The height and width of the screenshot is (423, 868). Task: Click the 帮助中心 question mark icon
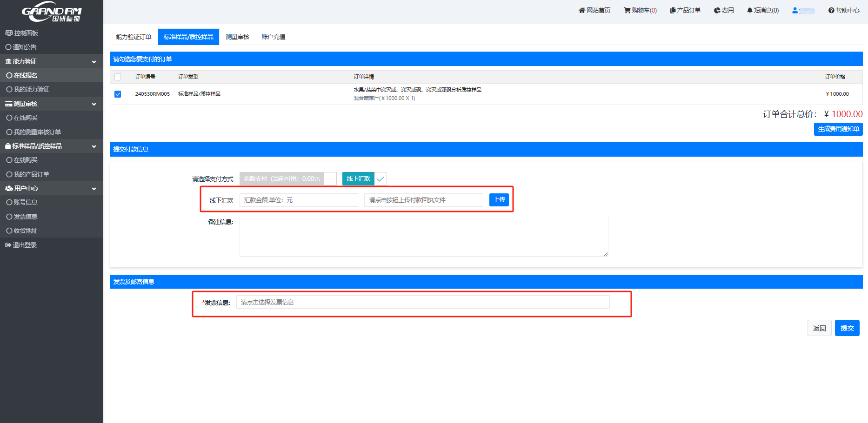click(x=831, y=10)
